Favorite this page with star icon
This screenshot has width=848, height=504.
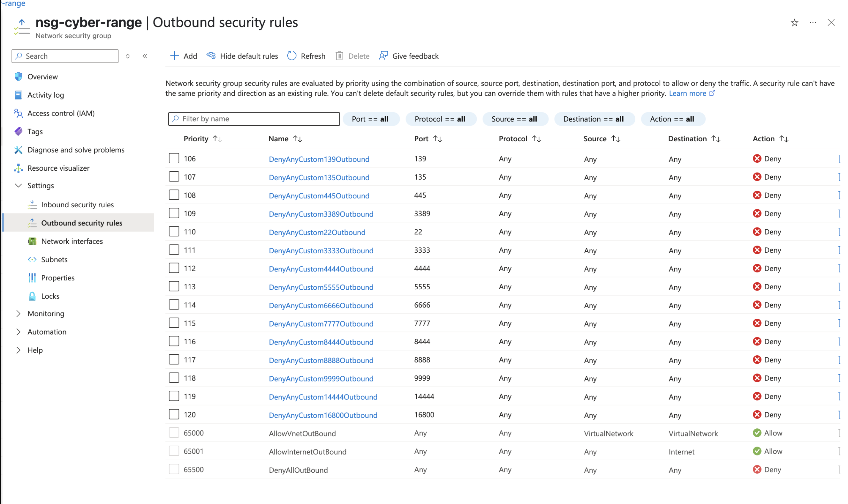tap(794, 23)
